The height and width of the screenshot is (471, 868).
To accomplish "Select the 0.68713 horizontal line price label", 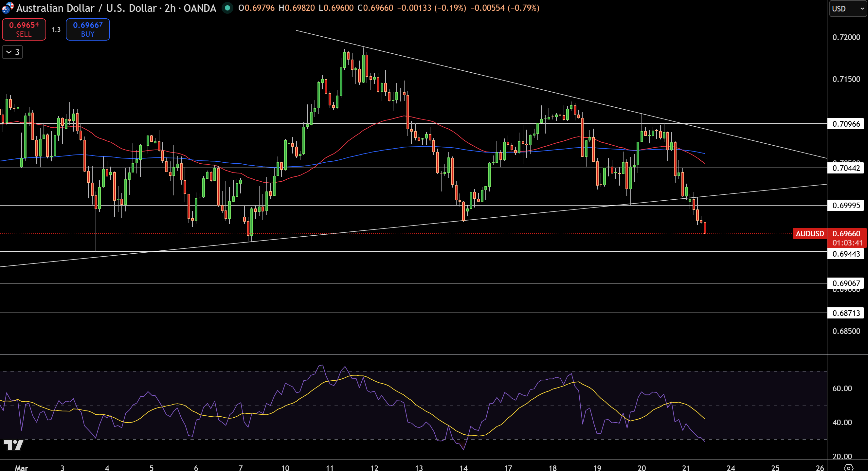I will point(846,313).
